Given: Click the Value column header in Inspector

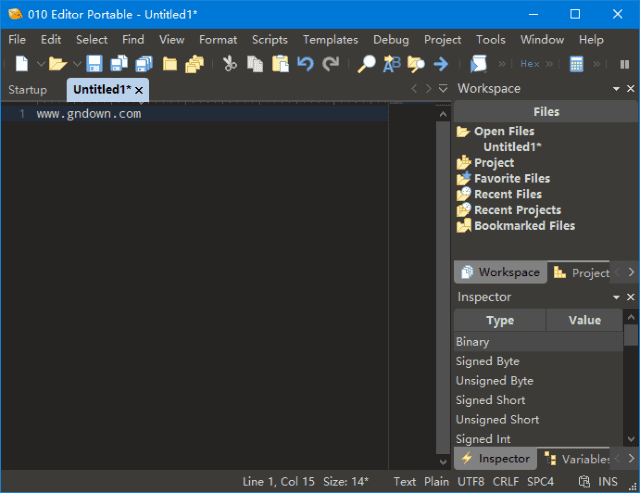Looking at the screenshot, I should point(584,320).
